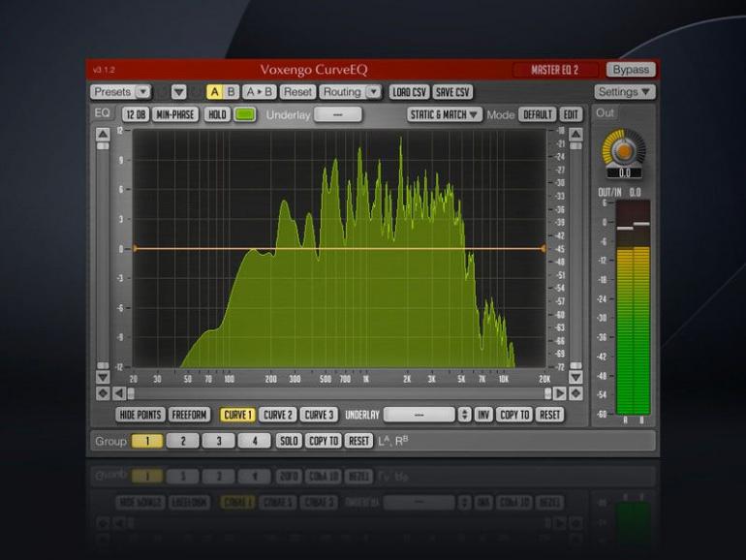Copy state A to B

pyautogui.click(x=260, y=92)
